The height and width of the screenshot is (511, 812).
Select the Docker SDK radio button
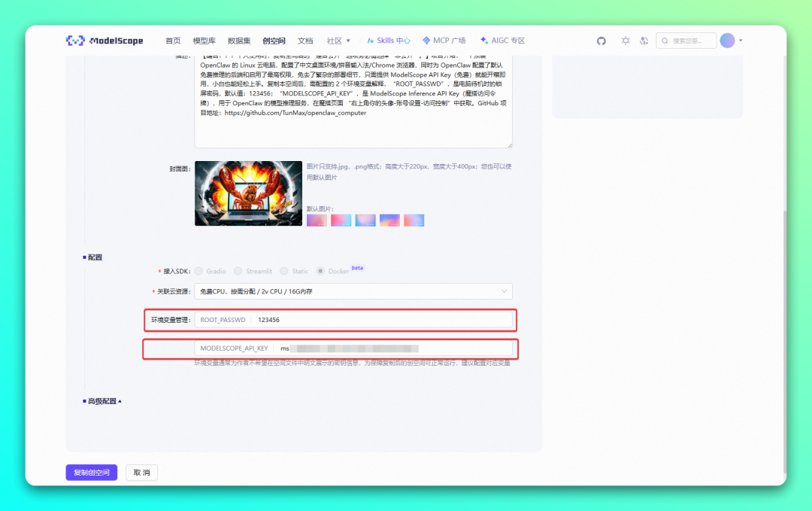321,272
